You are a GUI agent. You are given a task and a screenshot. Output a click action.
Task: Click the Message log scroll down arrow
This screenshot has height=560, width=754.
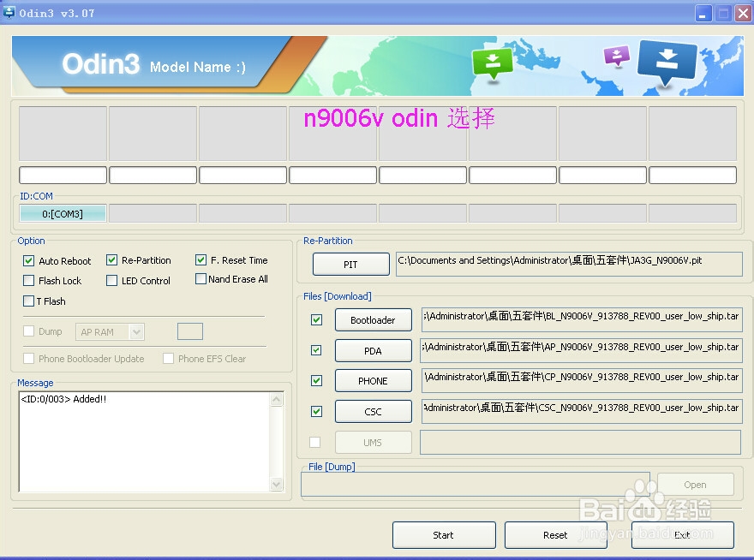point(277,484)
